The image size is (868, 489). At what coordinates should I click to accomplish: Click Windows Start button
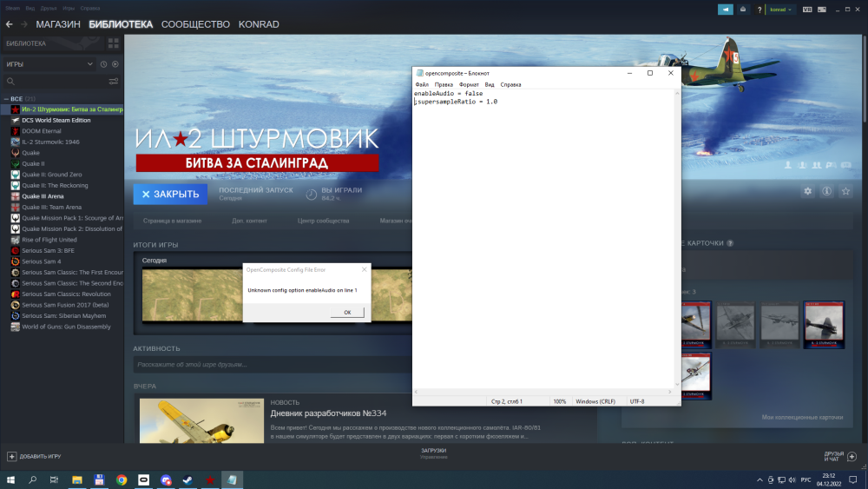point(10,479)
